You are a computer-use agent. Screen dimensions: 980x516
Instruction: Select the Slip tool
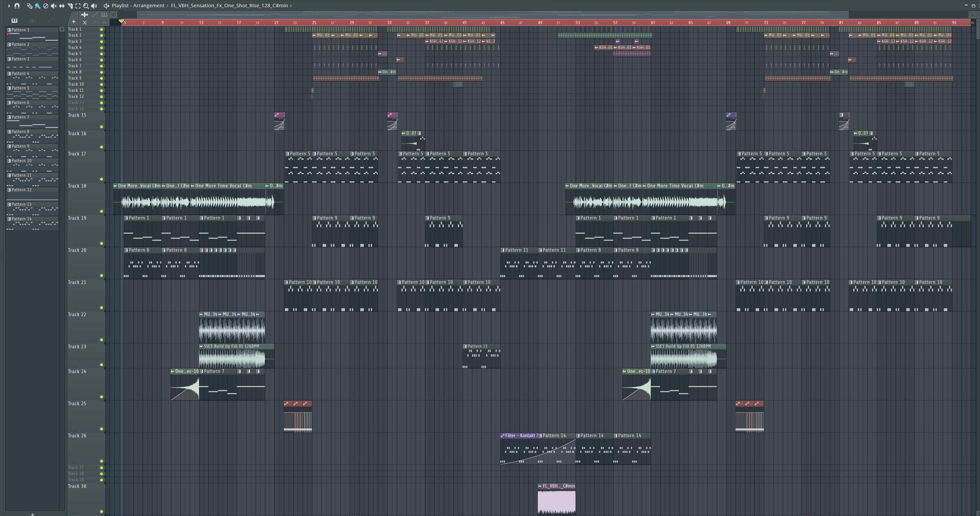62,6
